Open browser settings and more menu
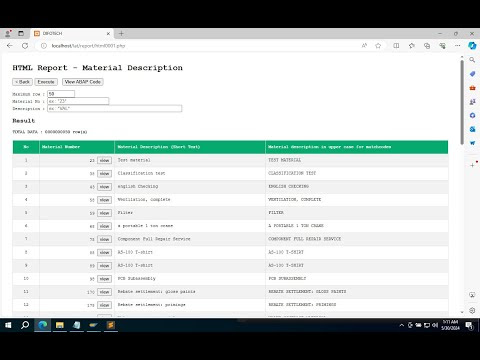Viewport: 480px width, 360px height. [458, 46]
